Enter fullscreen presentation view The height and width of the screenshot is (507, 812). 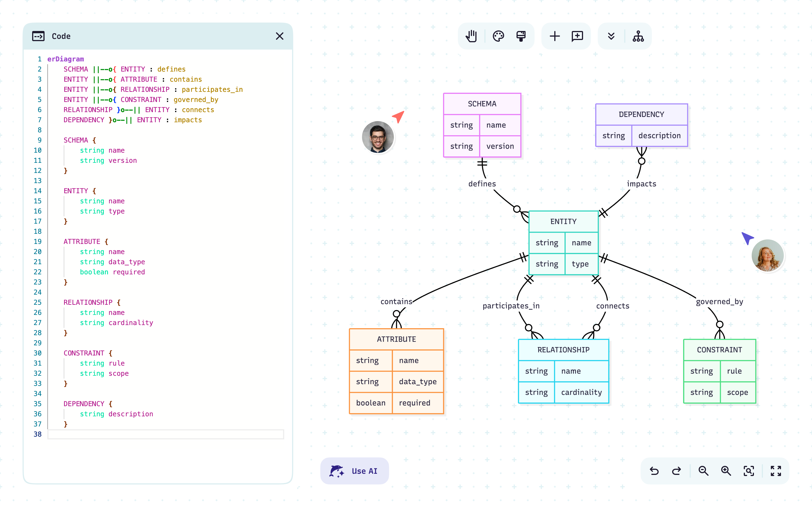point(775,471)
